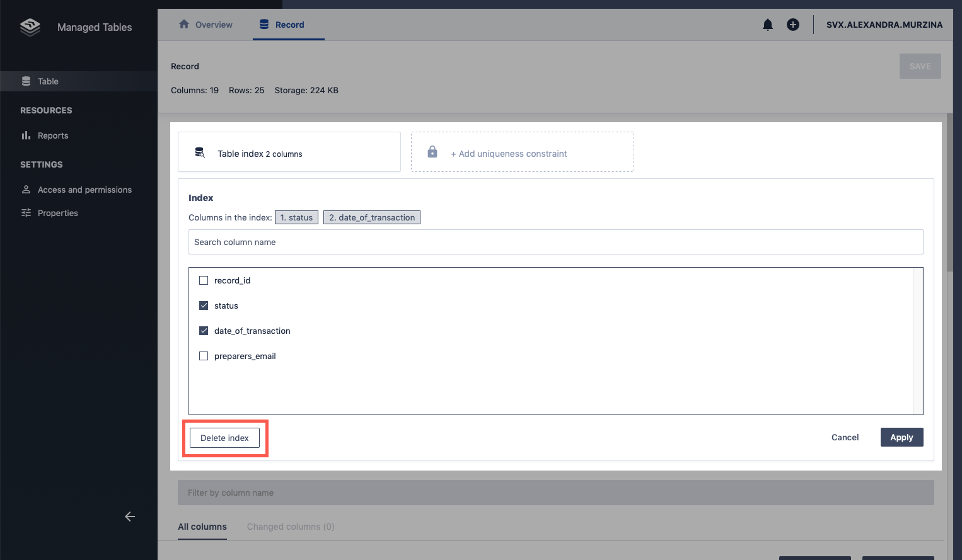962x560 pixels.
Task: Expand the Table index 2 columns card
Action: pos(289,152)
